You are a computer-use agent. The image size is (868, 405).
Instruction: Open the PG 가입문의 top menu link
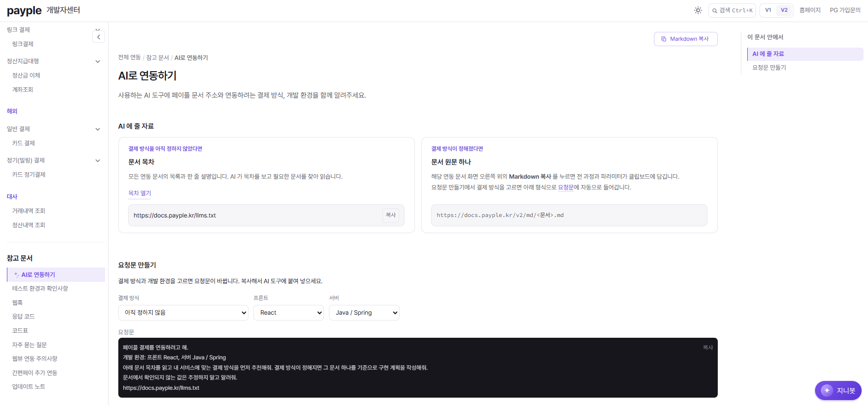(845, 10)
